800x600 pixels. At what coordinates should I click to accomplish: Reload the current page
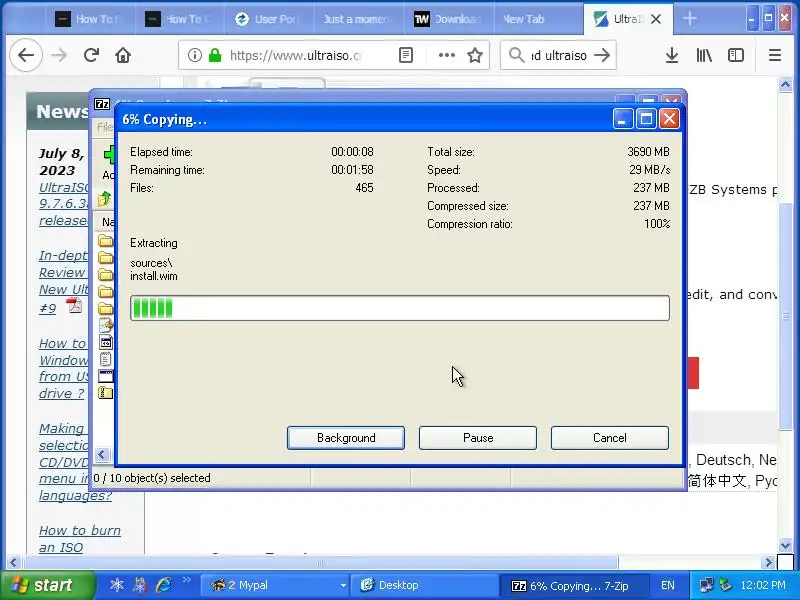[91, 55]
